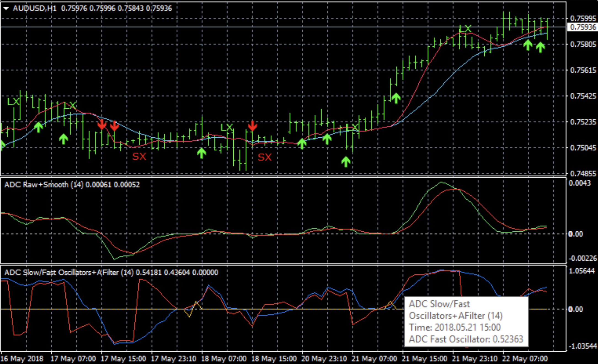Select the rightmost green up arrow signal

[540, 47]
